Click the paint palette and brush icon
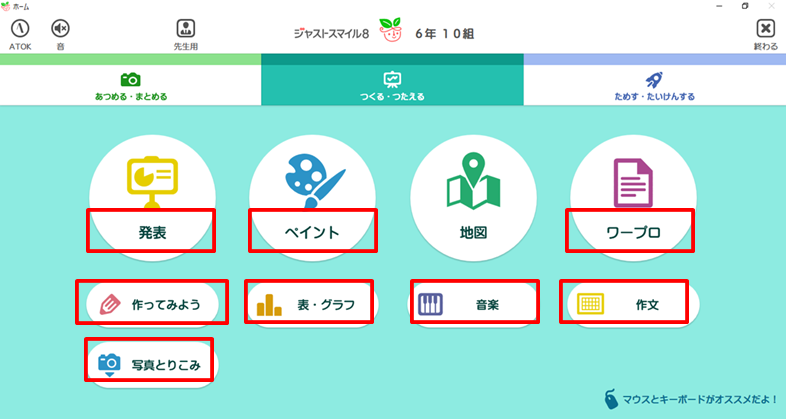This screenshot has width=786, height=419. click(315, 180)
